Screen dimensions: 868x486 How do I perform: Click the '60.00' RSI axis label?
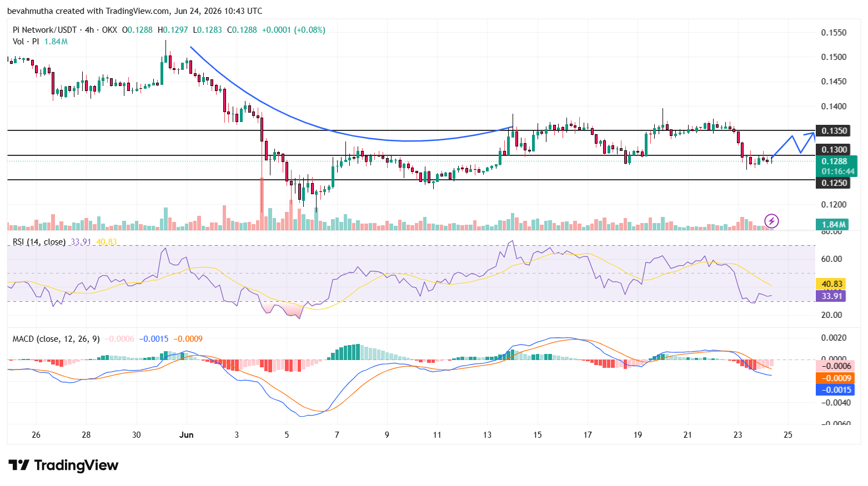tap(832, 259)
